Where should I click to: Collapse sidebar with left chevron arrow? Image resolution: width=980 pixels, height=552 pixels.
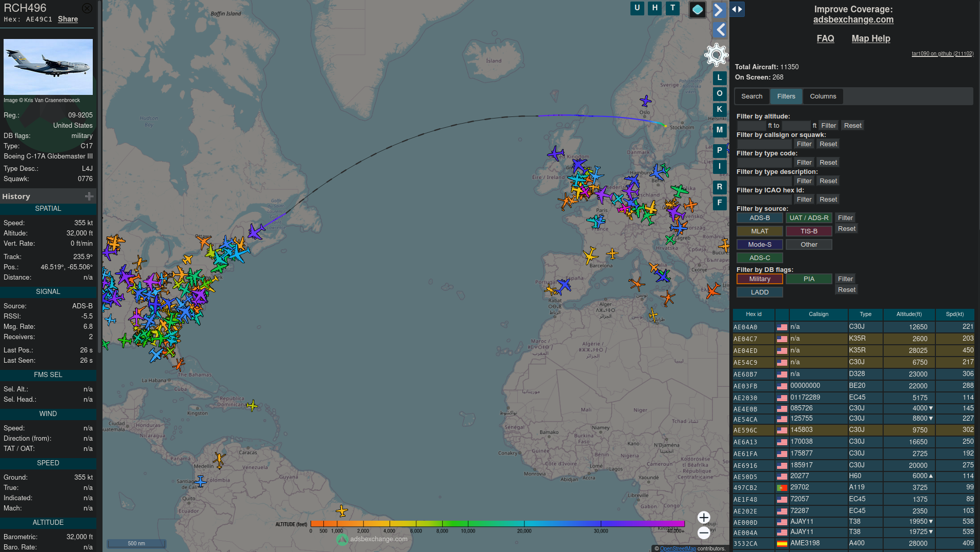tap(720, 30)
